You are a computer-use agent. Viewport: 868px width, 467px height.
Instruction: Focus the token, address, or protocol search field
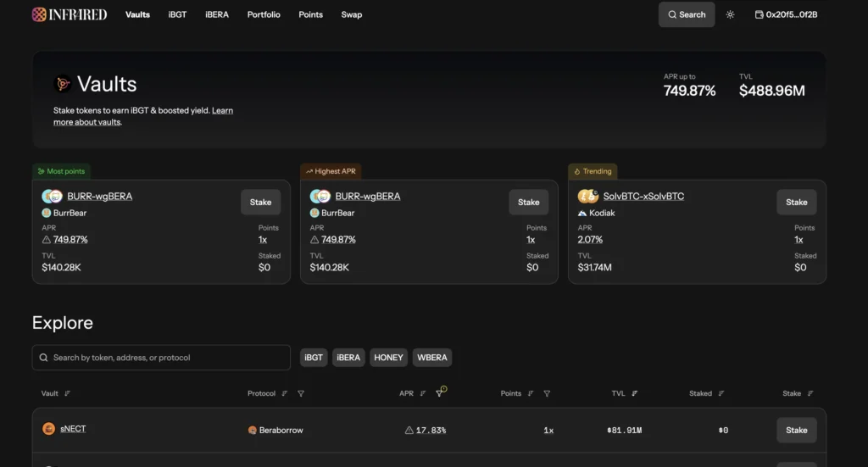click(161, 358)
